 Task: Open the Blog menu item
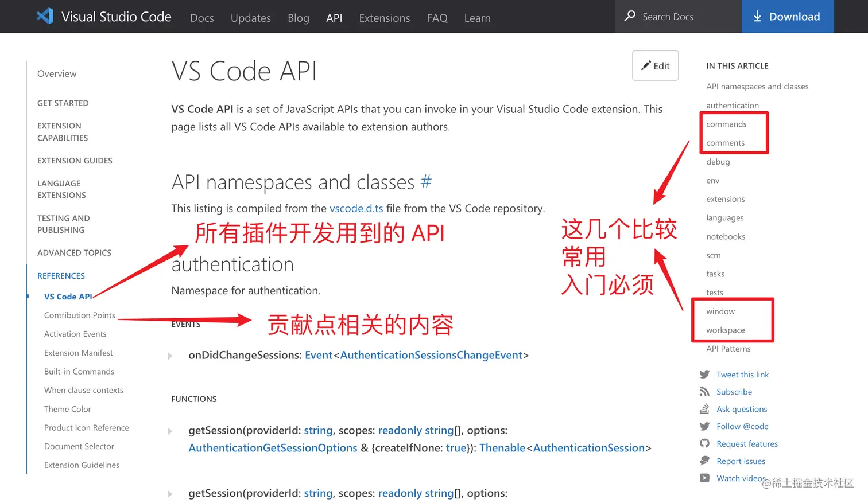pos(299,18)
